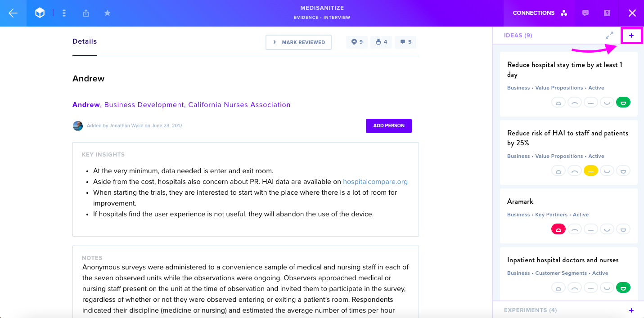This screenshot has height=318, width=644.
Task: Star this interview as favorite
Action: click(107, 13)
